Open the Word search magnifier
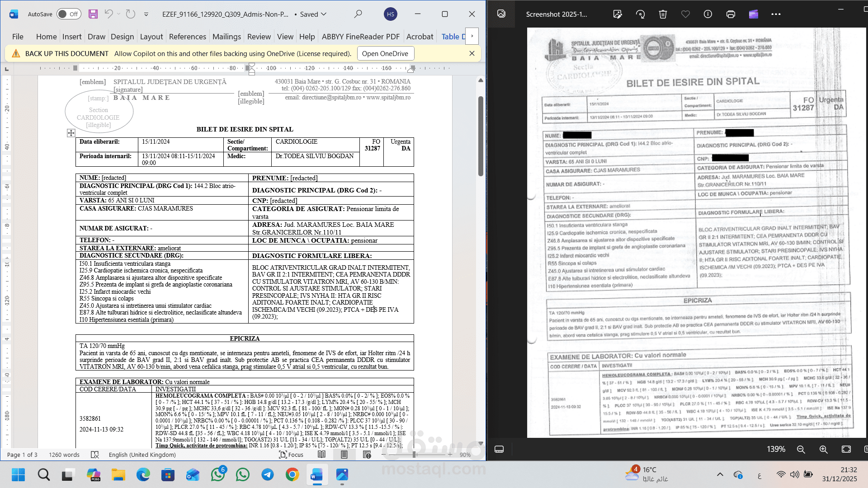 pyautogui.click(x=358, y=14)
